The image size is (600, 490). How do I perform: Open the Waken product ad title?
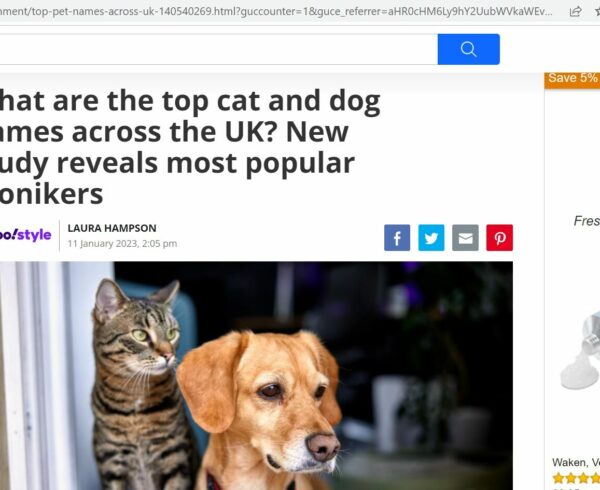(x=576, y=462)
